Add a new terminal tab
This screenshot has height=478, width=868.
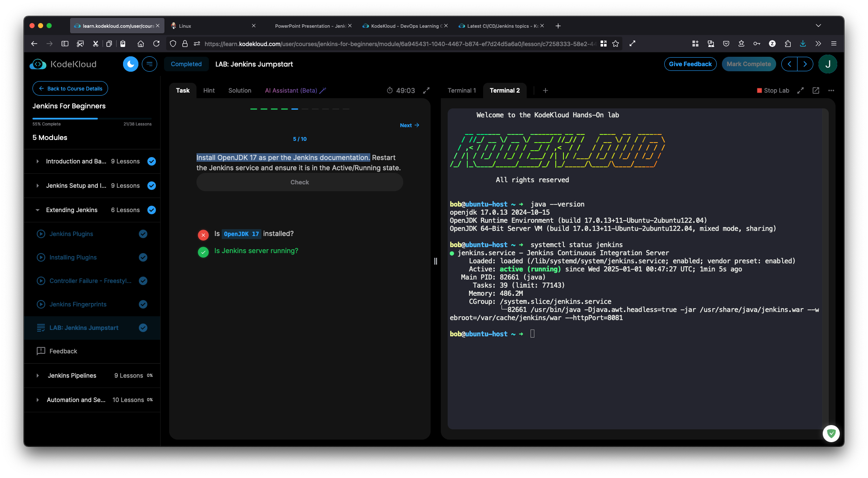(x=545, y=90)
